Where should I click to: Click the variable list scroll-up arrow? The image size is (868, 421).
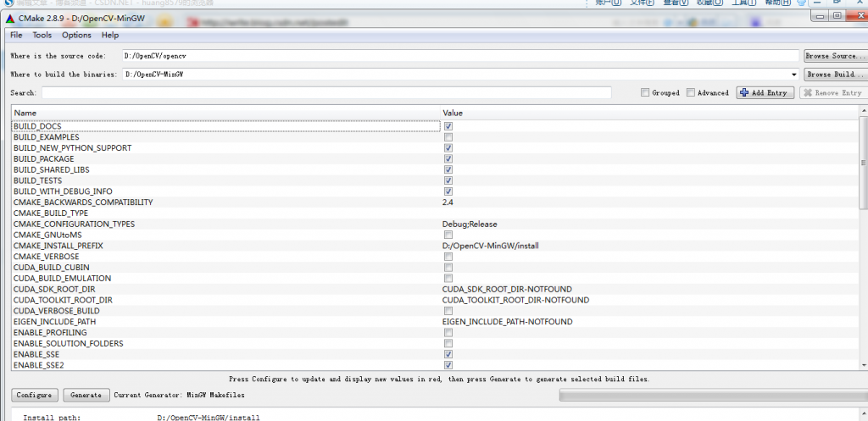pos(864,113)
